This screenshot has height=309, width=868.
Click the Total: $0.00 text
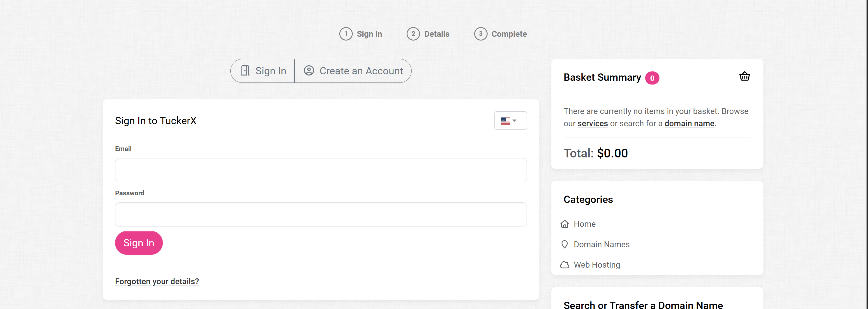click(x=595, y=153)
